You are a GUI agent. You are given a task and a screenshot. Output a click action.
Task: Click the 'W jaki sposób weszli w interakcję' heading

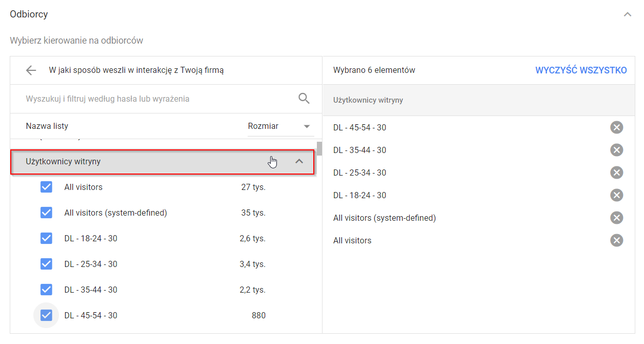(136, 70)
